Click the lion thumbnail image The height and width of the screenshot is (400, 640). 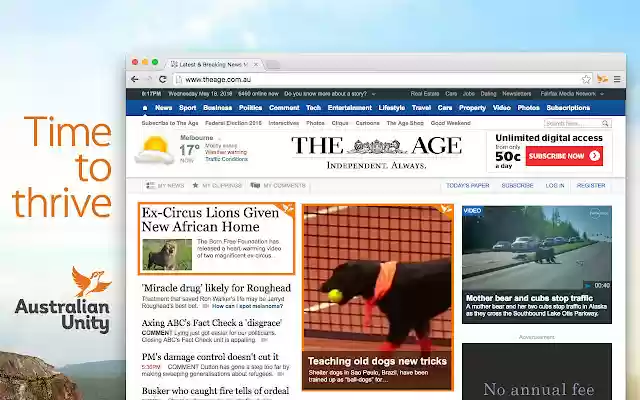click(x=167, y=255)
